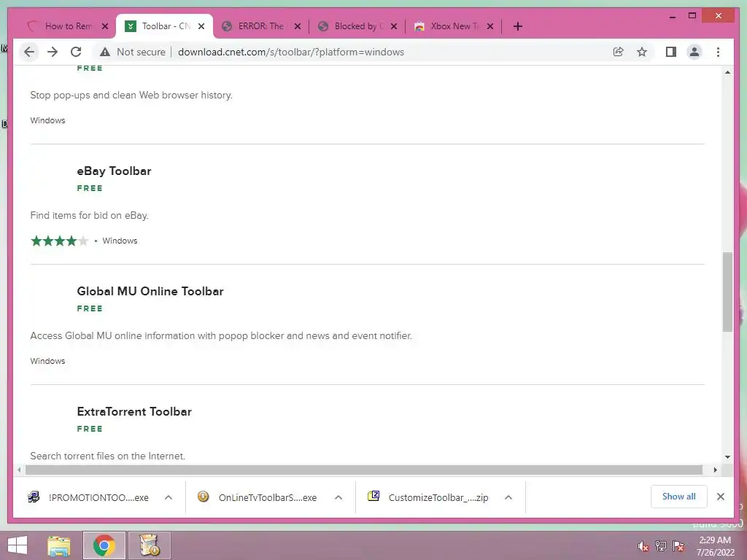The width and height of the screenshot is (747, 560).
Task: Open File Explorer from the taskbar
Action: (59, 545)
